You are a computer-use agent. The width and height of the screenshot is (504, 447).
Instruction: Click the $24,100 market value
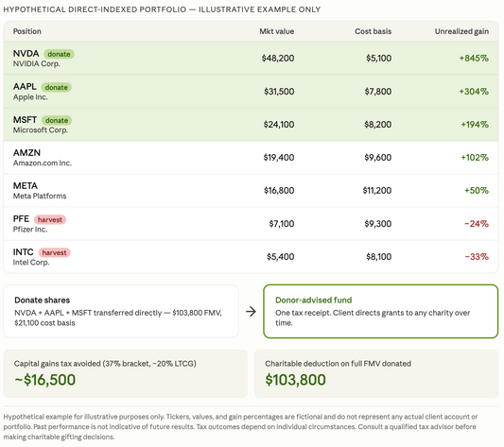[x=279, y=125]
